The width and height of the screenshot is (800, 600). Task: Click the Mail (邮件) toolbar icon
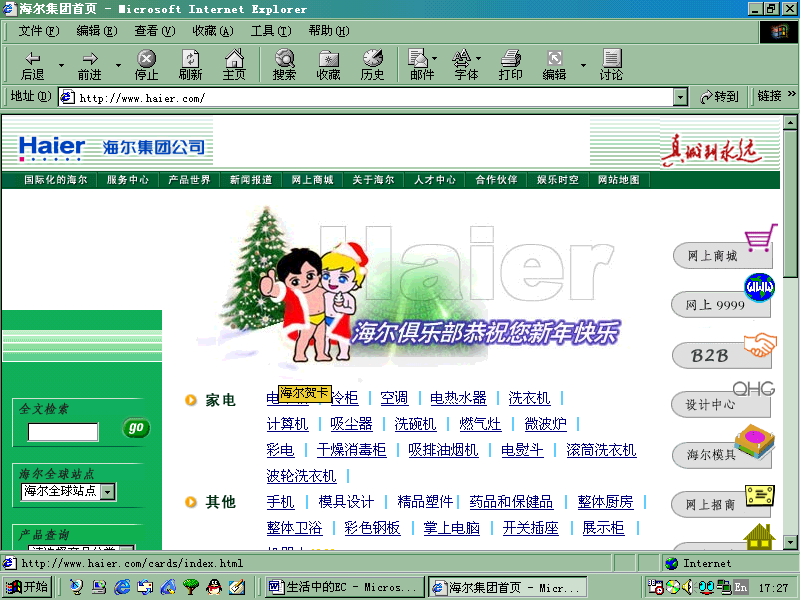click(421, 65)
